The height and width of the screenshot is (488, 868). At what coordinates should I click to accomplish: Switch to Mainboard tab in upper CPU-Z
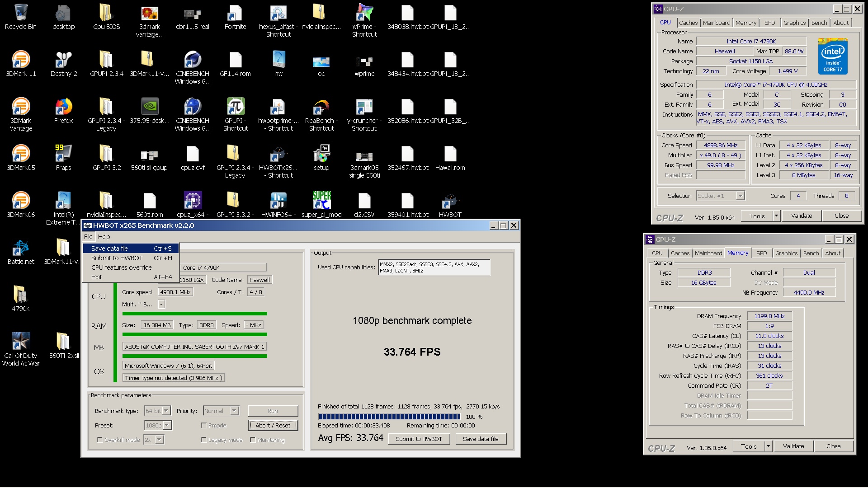(717, 23)
